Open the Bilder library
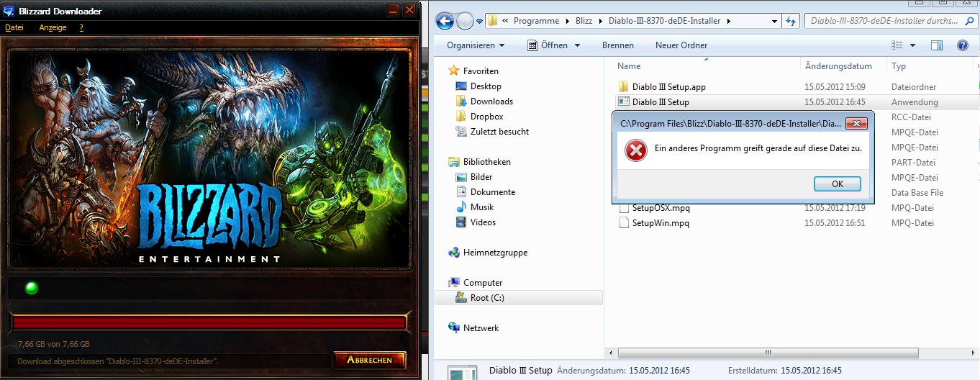 (481, 177)
